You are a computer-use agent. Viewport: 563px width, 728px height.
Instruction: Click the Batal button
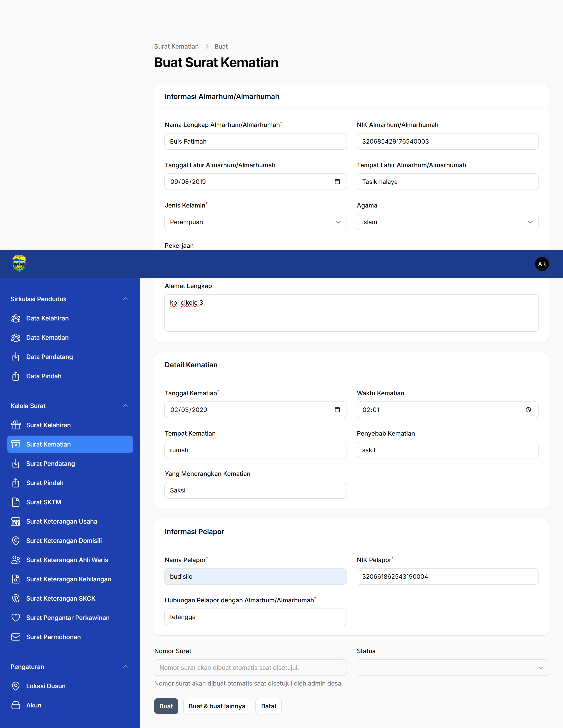point(269,706)
